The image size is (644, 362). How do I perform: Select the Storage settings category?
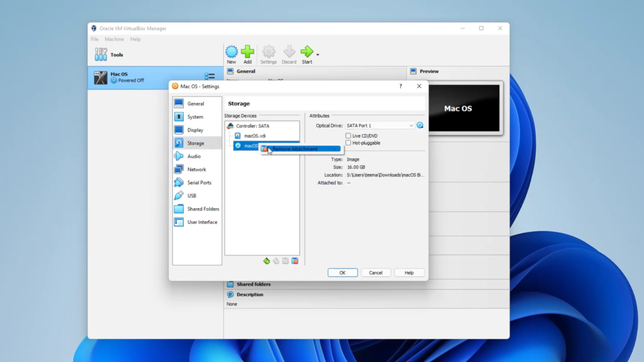(197, 143)
